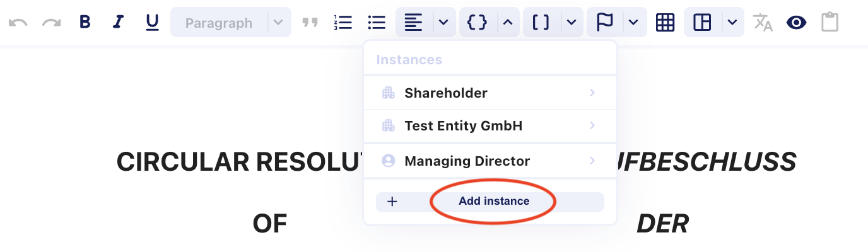Insert a table
Viewport: 868px width, 252px height.
(x=665, y=23)
